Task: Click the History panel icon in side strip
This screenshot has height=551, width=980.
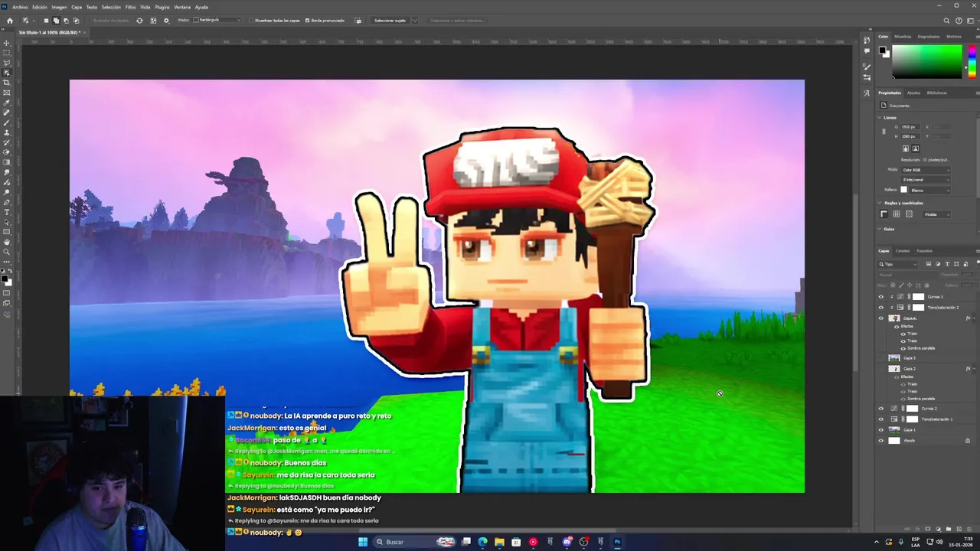Action: coord(867,40)
